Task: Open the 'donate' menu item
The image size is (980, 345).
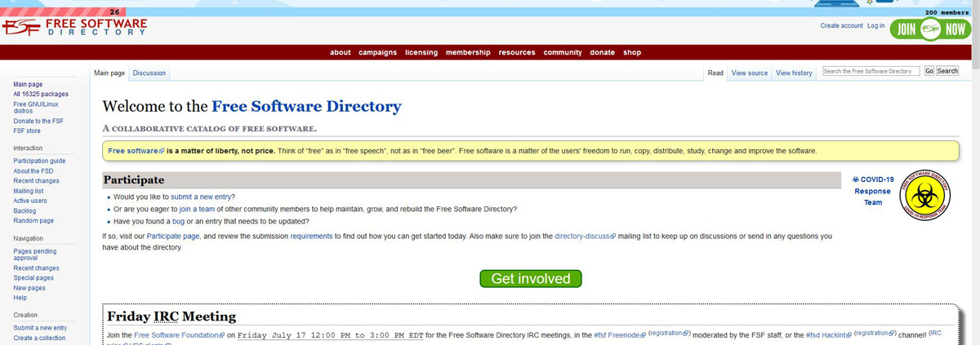Action: click(603, 52)
